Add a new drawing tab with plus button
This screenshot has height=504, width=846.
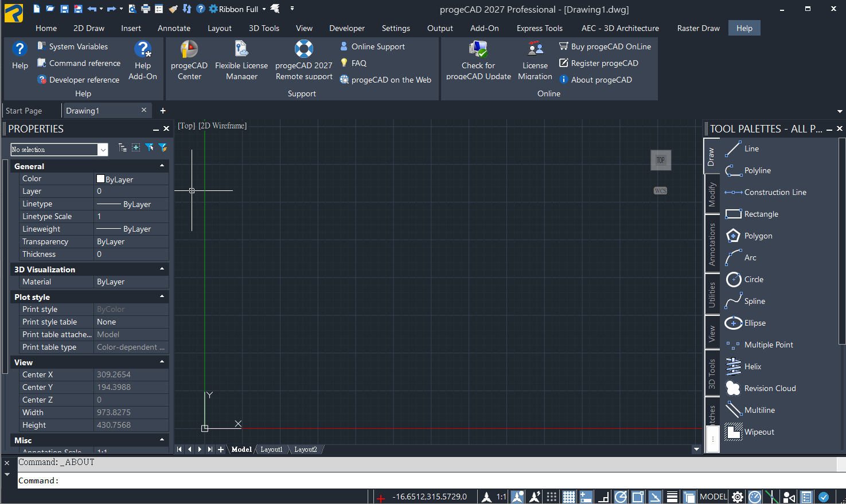point(163,111)
